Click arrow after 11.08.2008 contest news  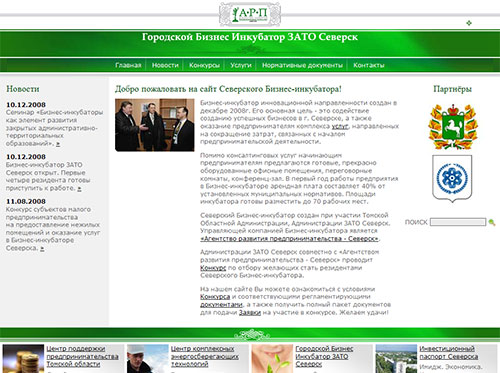pos(42,249)
